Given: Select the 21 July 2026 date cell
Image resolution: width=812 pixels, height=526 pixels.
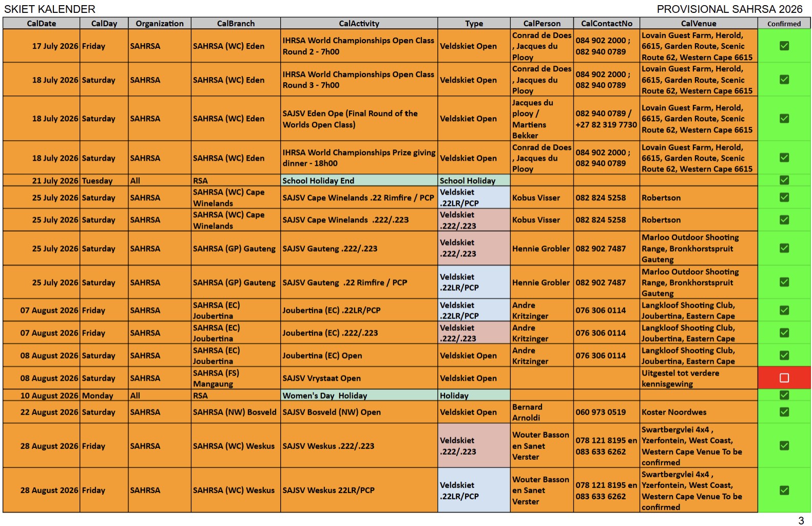Looking at the screenshot, I should (x=42, y=180).
